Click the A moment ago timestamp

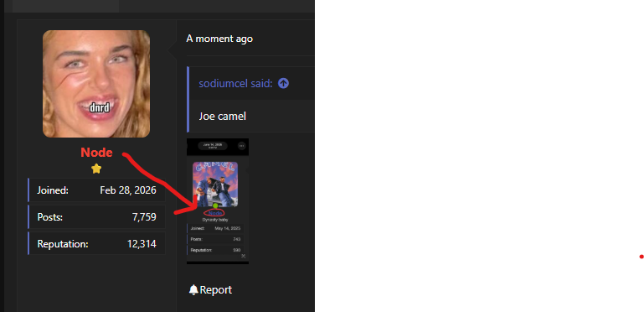click(x=219, y=39)
